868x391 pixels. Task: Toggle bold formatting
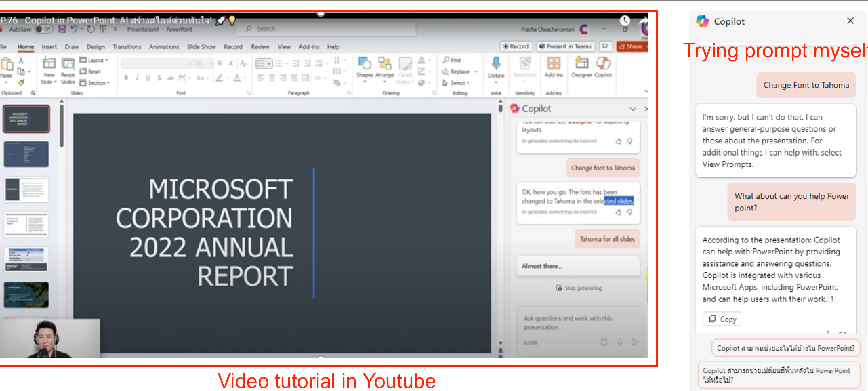click(x=126, y=78)
